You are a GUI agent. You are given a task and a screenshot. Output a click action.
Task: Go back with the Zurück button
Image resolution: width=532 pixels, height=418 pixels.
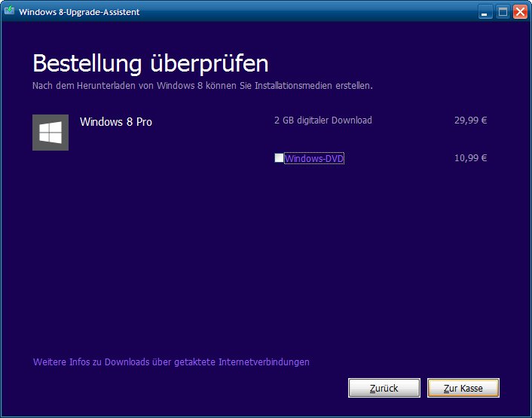[x=384, y=388]
